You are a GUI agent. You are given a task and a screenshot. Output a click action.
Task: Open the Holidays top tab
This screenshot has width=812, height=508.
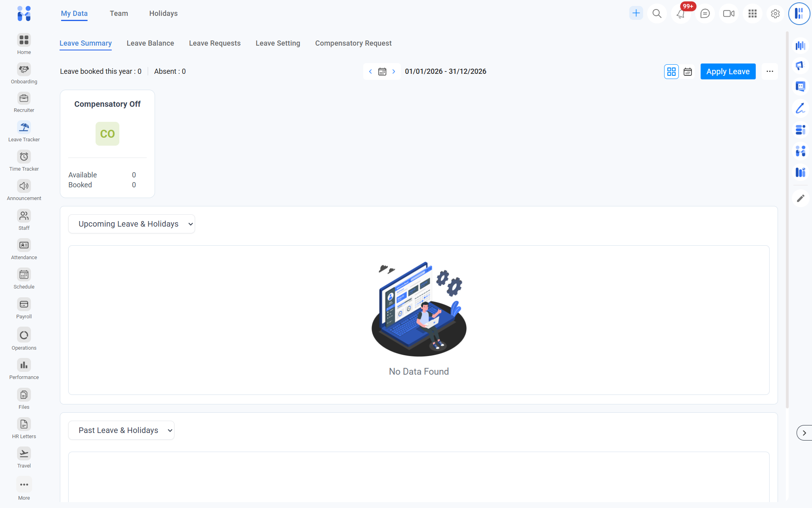pyautogui.click(x=163, y=13)
